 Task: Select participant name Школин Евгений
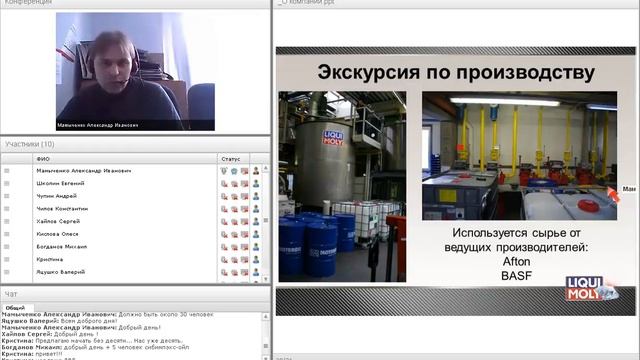click(60, 184)
